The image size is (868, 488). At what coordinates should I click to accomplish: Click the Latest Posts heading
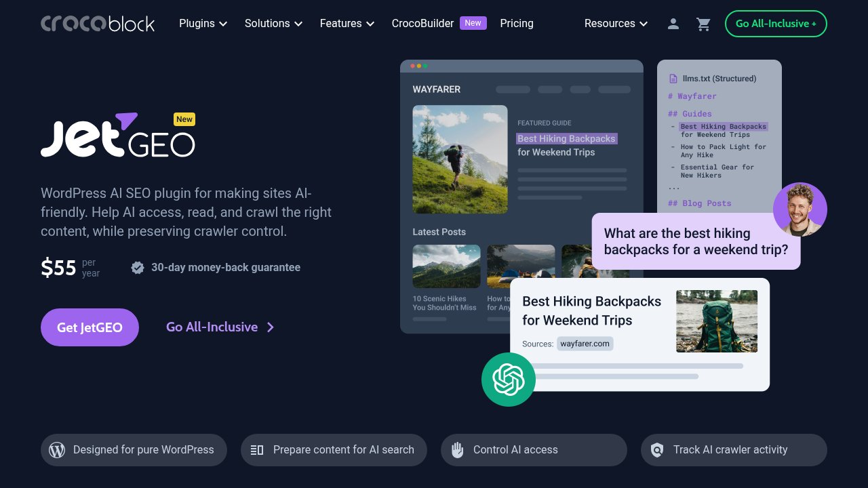click(x=439, y=232)
